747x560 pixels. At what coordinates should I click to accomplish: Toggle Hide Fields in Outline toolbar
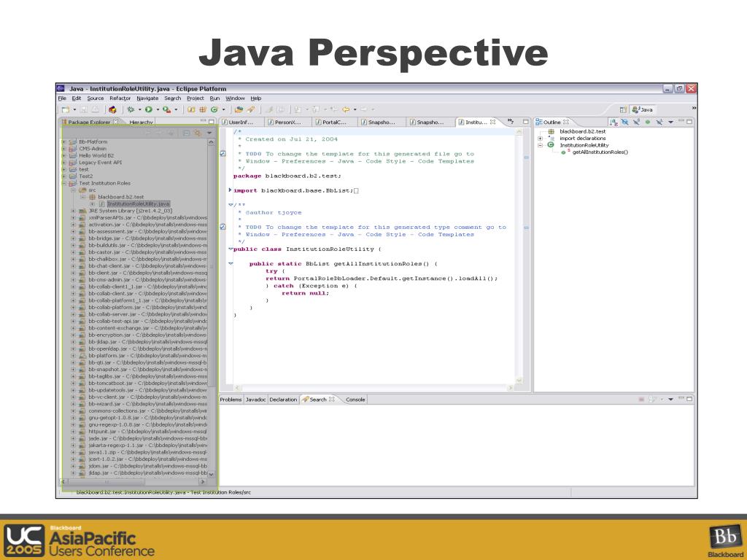624,122
